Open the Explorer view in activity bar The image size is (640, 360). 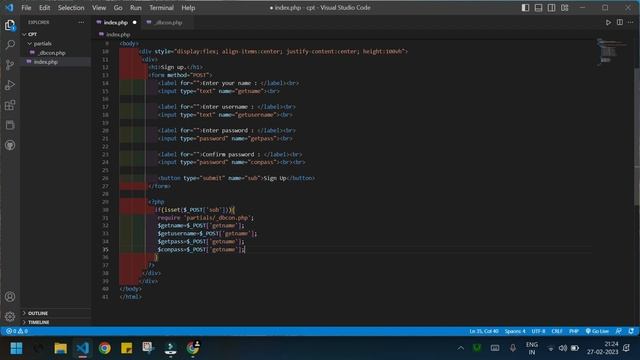pos(10,25)
